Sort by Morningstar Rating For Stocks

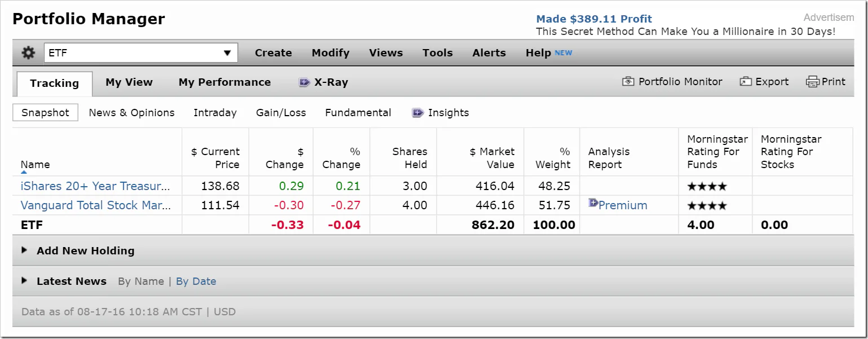pyautogui.click(x=791, y=152)
